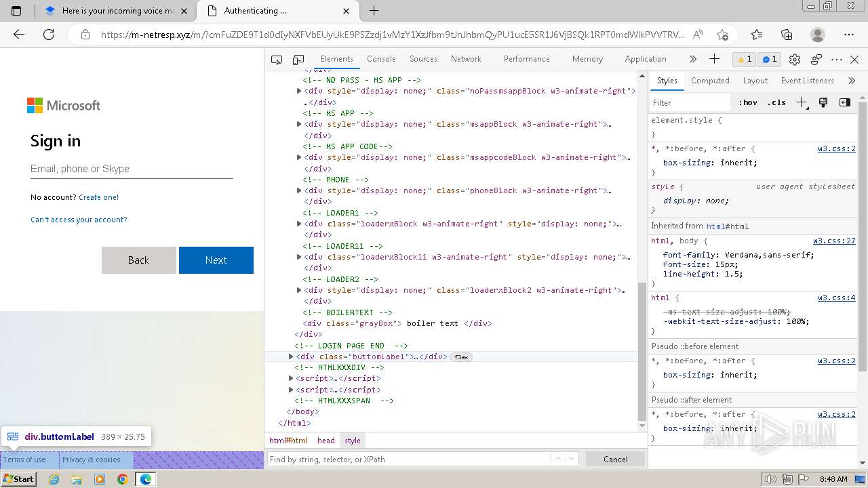
Task: Toggle device emulation icon in DevTools
Action: point(298,60)
